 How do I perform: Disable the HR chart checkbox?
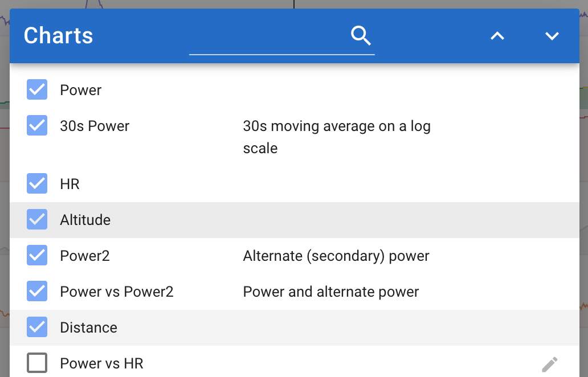pyautogui.click(x=37, y=183)
